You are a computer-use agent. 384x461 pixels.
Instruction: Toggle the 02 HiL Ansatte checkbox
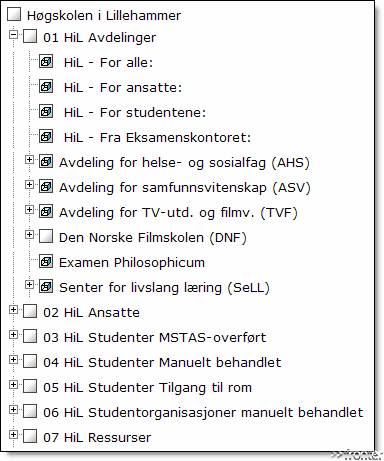30,312
